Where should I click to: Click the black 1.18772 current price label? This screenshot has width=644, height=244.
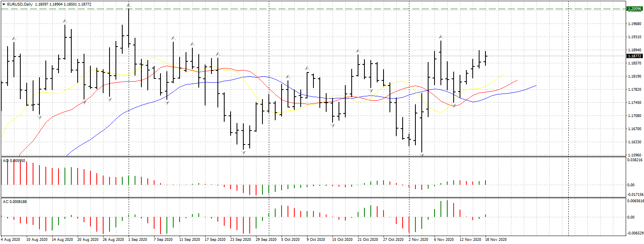pos(634,56)
